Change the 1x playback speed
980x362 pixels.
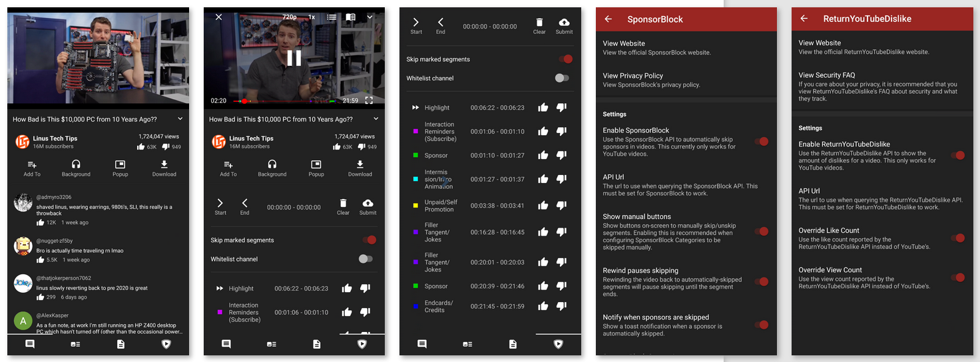(311, 17)
